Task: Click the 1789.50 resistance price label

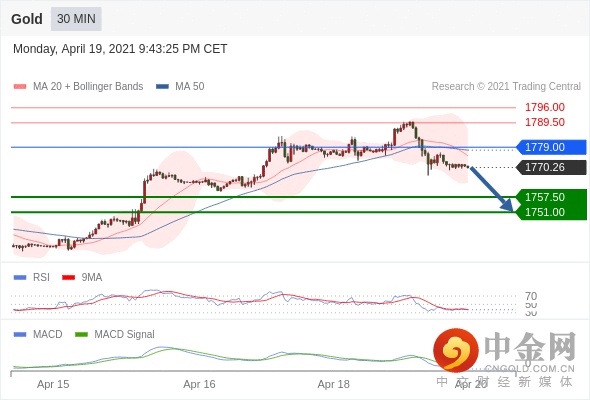Action: pyautogui.click(x=545, y=122)
